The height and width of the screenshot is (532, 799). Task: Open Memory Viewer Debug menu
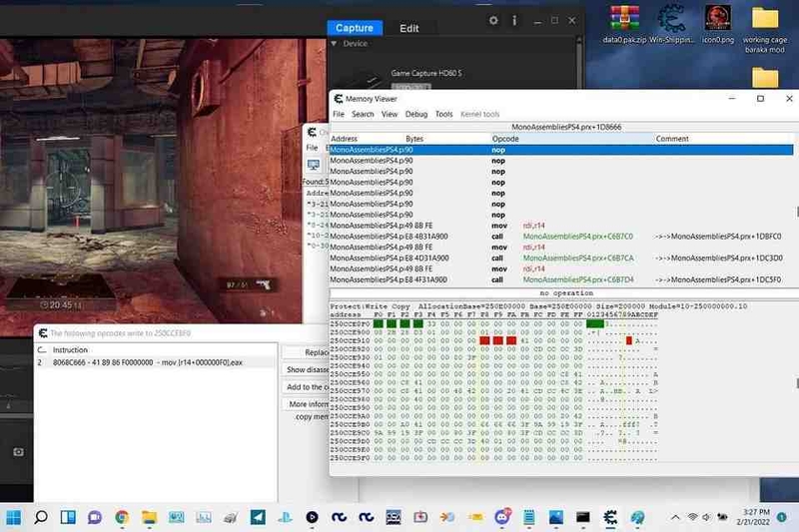click(416, 114)
